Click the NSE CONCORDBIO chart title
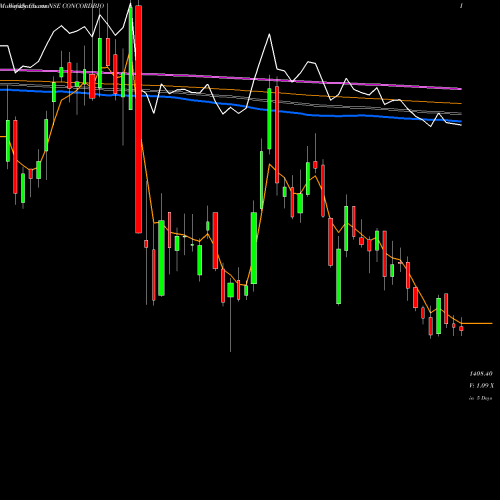 point(76,6)
